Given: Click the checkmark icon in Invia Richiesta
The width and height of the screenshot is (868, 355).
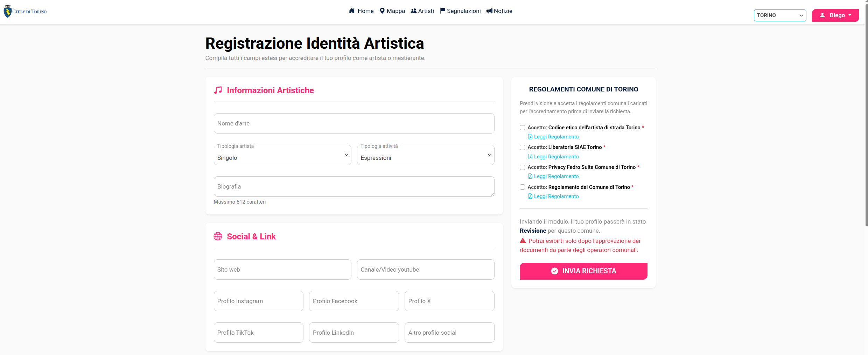Looking at the screenshot, I should (555, 271).
